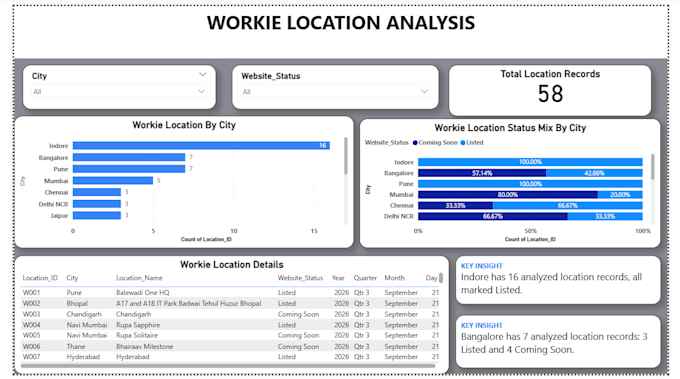
Task: Click the Rupa Solitaire location name
Action: click(137, 335)
